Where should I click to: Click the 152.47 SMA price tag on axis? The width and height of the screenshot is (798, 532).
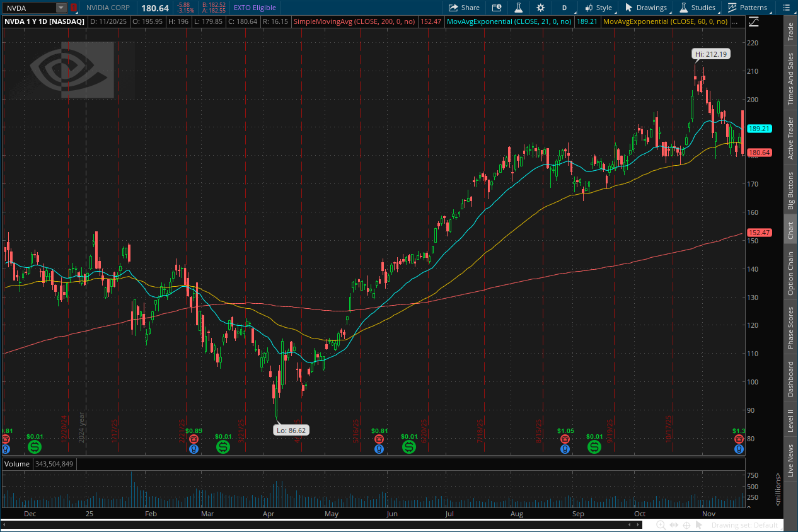(x=759, y=233)
